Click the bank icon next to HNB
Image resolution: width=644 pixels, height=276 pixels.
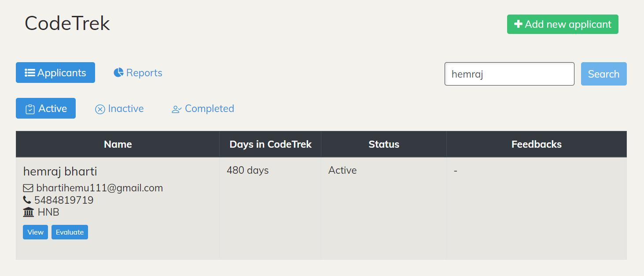click(x=28, y=212)
